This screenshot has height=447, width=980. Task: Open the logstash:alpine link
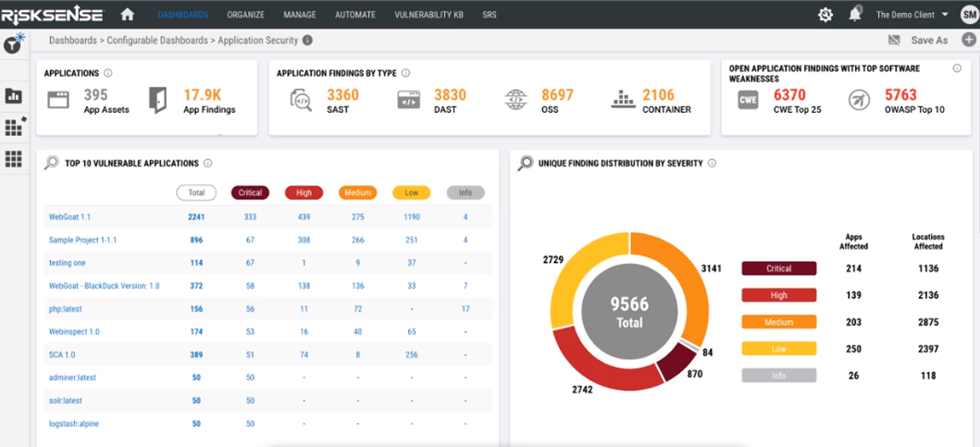click(x=74, y=423)
